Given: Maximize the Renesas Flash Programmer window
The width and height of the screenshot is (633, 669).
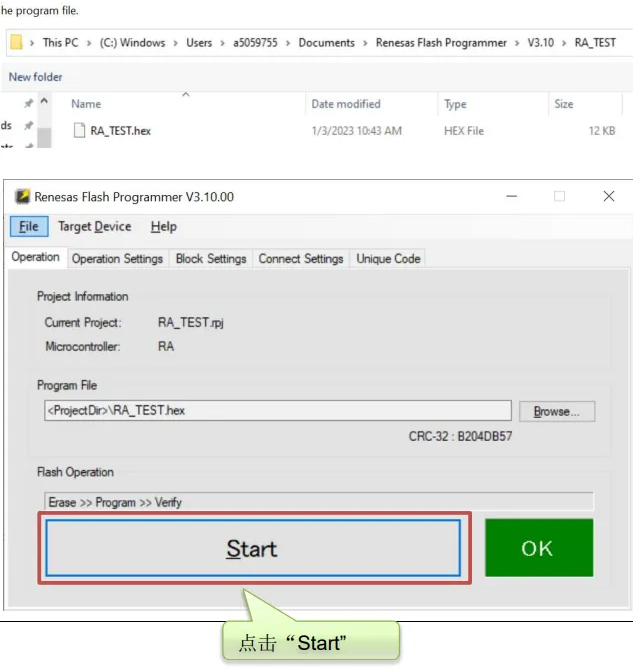Looking at the screenshot, I should (559, 196).
